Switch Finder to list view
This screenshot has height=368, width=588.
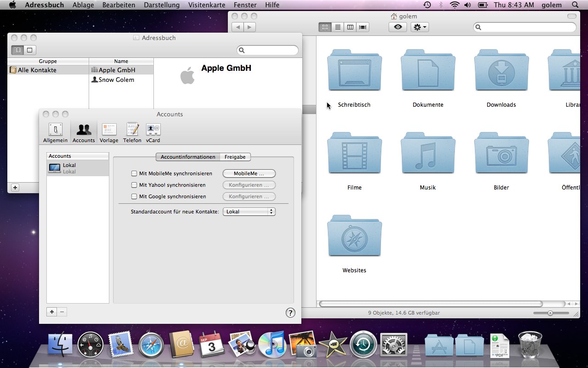coord(338,27)
